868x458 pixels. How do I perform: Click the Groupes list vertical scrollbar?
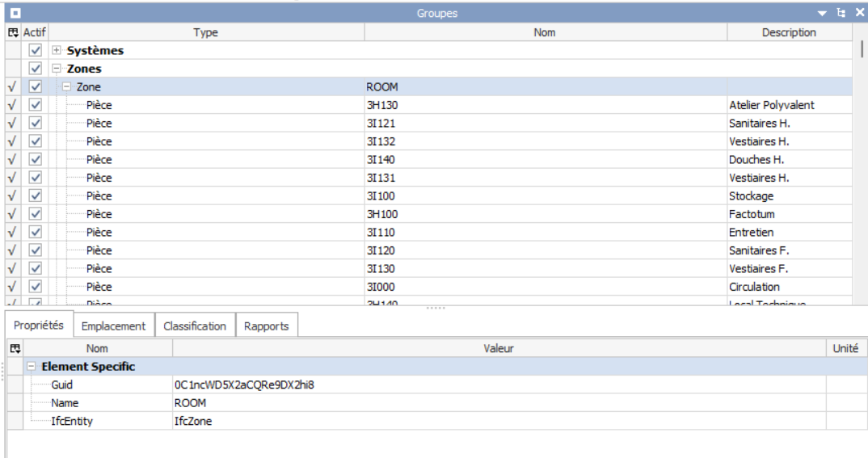coord(862,166)
